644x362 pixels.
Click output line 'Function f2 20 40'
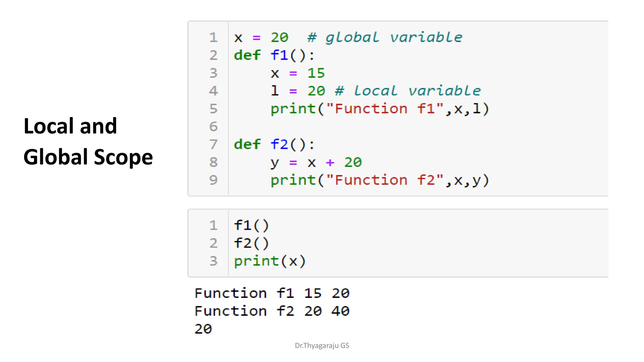(272, 311)
